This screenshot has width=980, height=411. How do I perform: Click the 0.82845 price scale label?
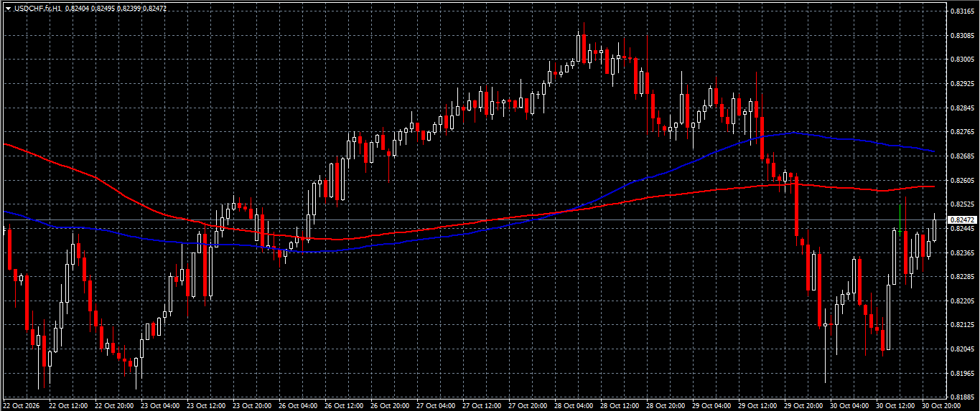point(962,108)
